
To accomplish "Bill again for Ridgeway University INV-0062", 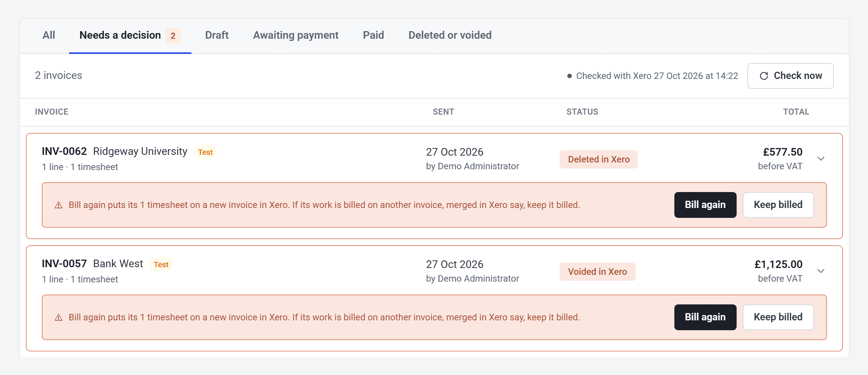I will point(705,205).
